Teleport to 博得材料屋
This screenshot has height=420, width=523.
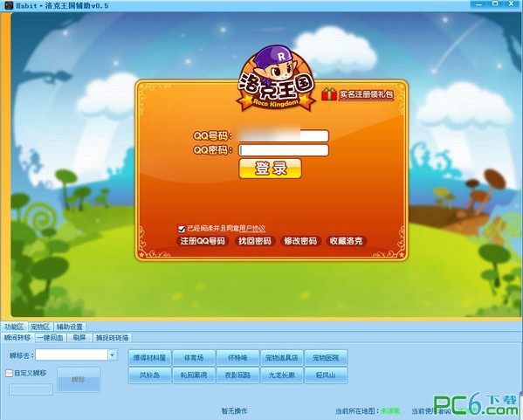pos(149,358)
